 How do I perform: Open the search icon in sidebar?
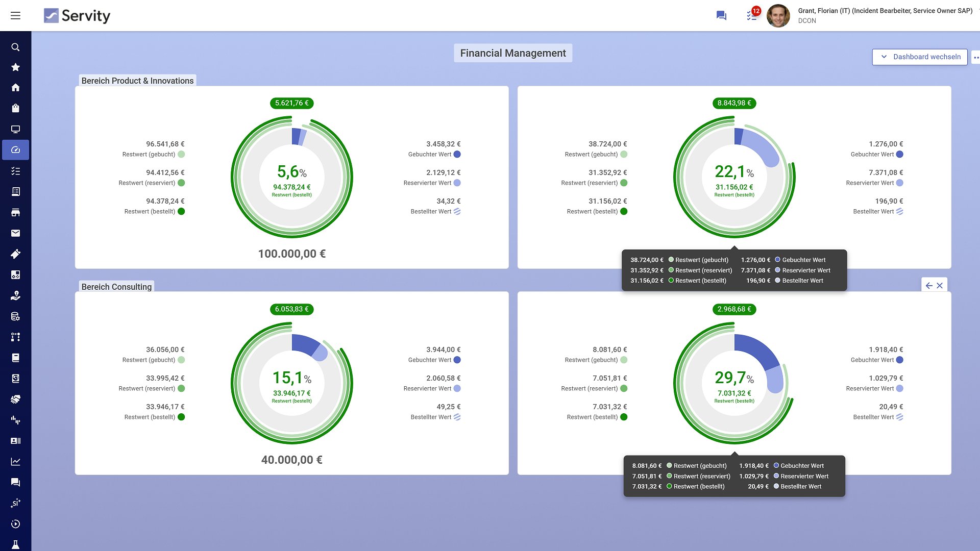point(15,47)
